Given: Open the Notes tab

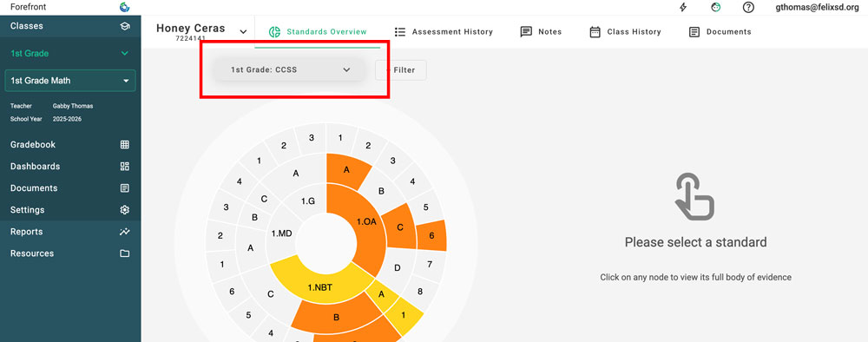Looking at the screenshot, I should point(541,31).
